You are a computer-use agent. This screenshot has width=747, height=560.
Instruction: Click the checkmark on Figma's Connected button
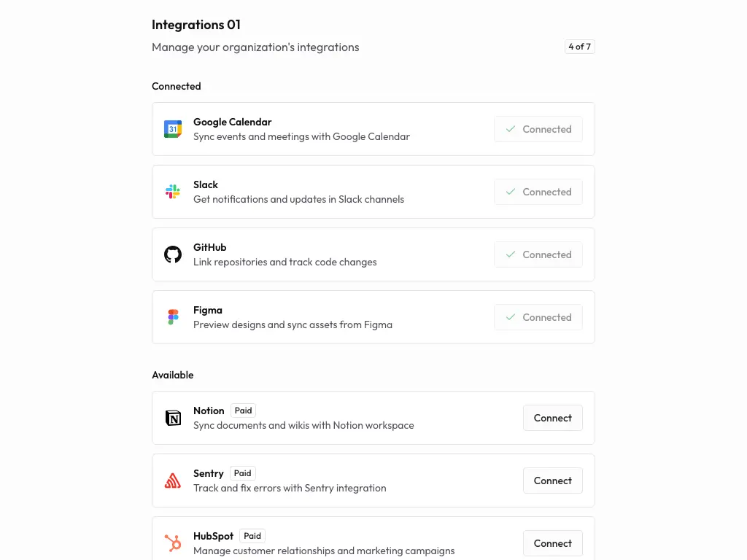(x=511, y=316)
